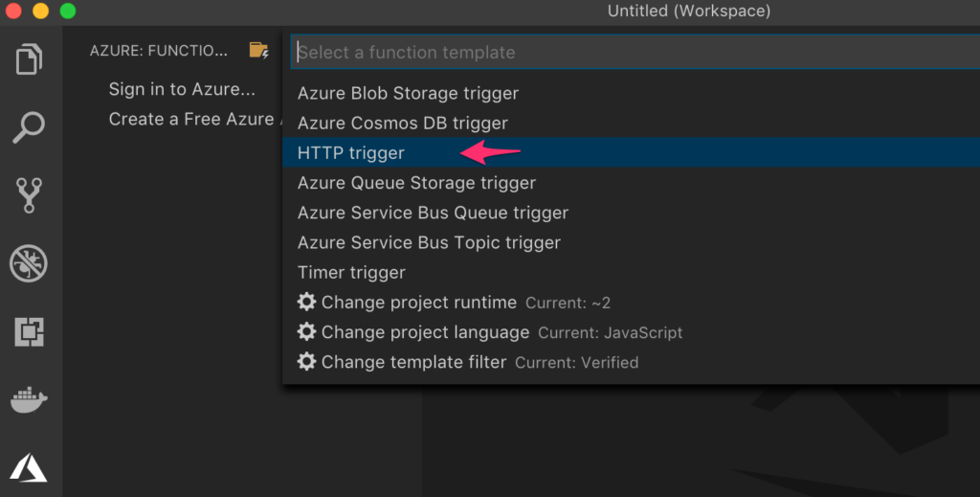Click Sign in to Azure link
980x497 pixels.
[x=182, y=89]
